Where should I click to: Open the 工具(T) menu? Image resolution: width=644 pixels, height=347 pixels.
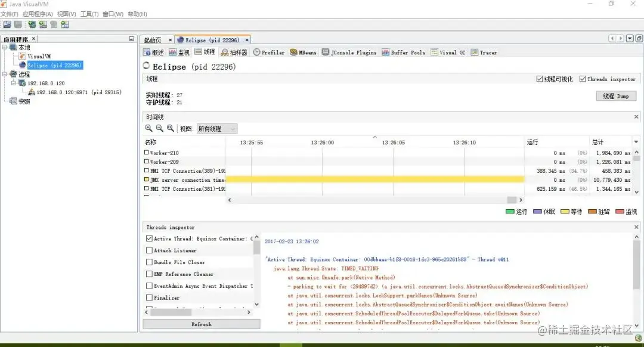(x=89, y=14)
